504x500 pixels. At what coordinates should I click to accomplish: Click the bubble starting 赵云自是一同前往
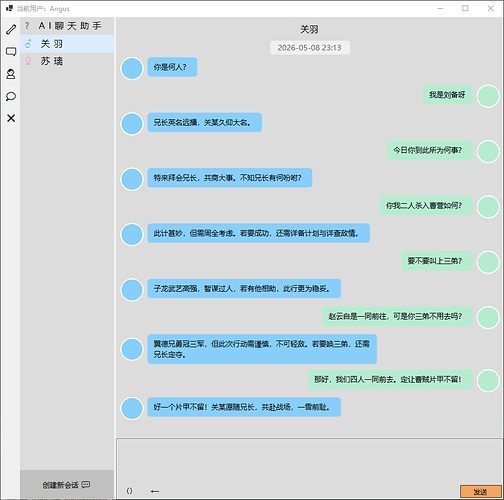[397, 316]
